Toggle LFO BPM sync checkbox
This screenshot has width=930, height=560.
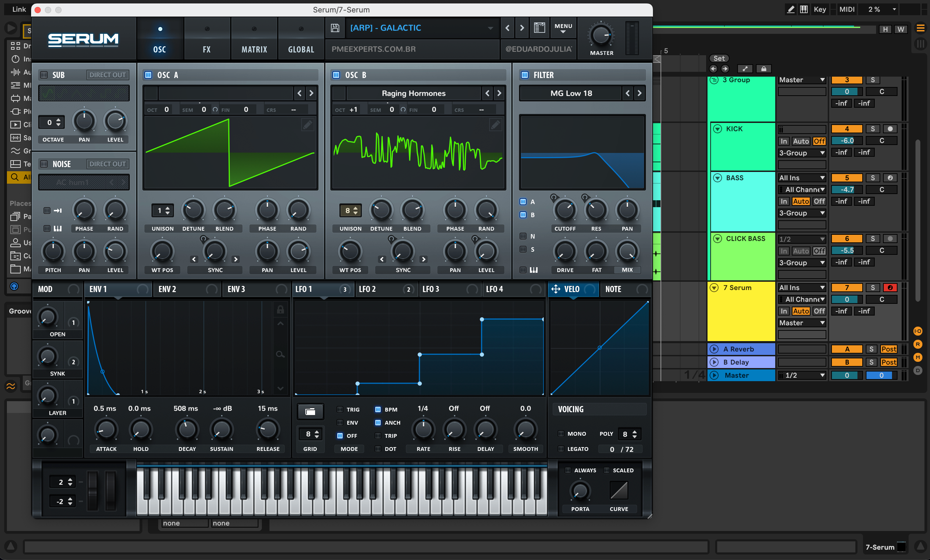(378, 409)
